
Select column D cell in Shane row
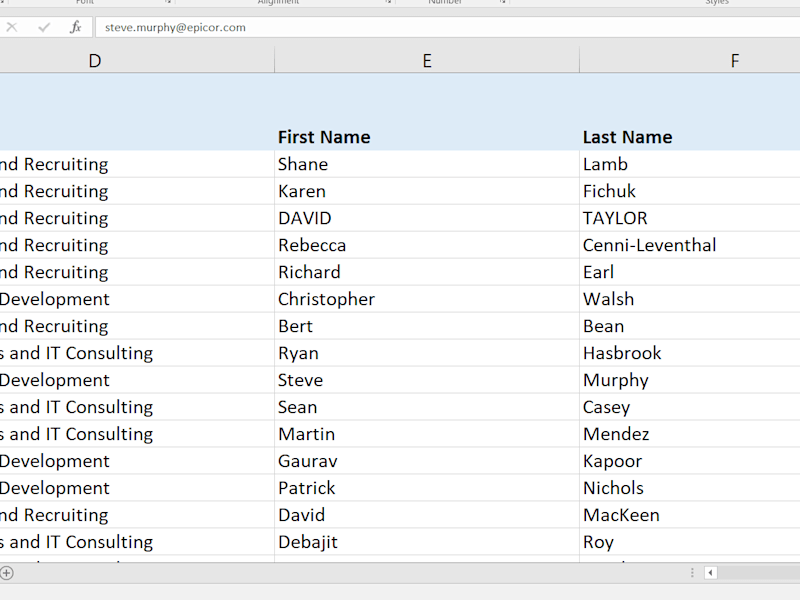tap(137, 164)
